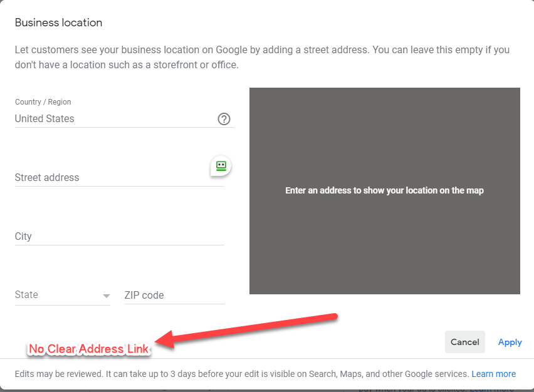This screenshot has width=534, height=392.
Task: Focus the City input field
Action: coord(120,236)
